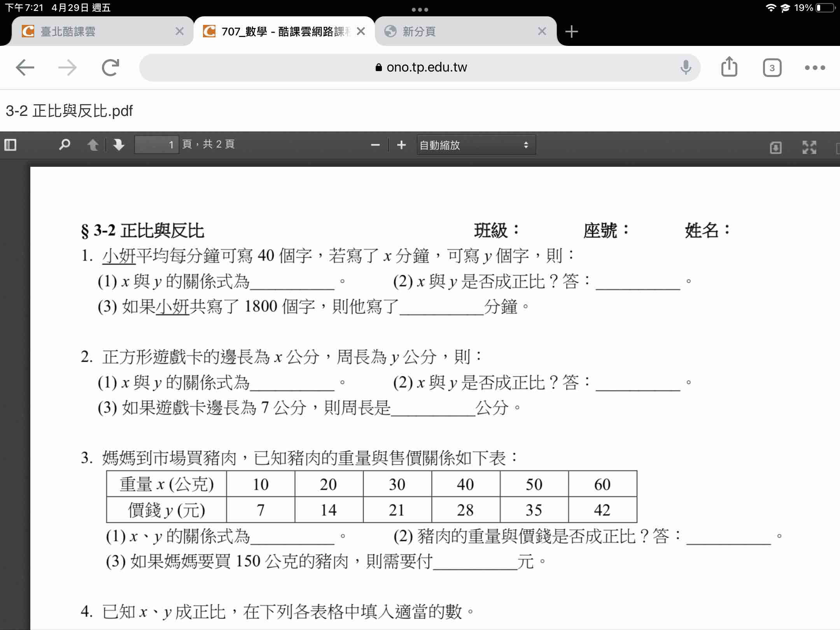Open the 自動縮放 zoom dropdown
840x630 pixels.
coord(476,145)
